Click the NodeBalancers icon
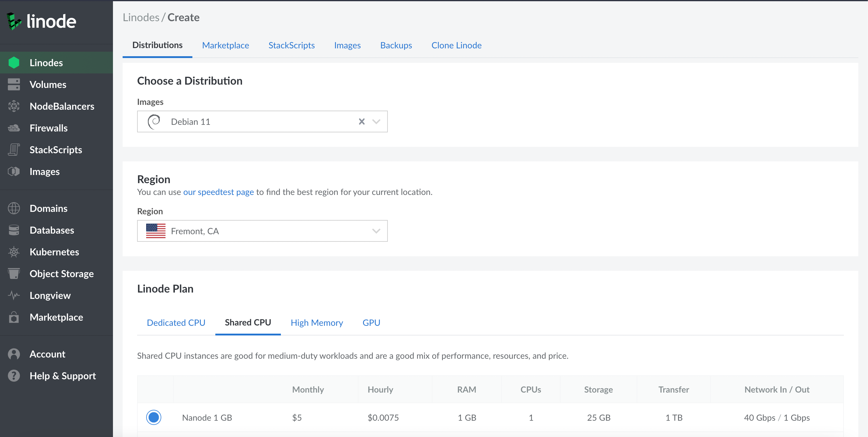 click(x=14, y=106)
